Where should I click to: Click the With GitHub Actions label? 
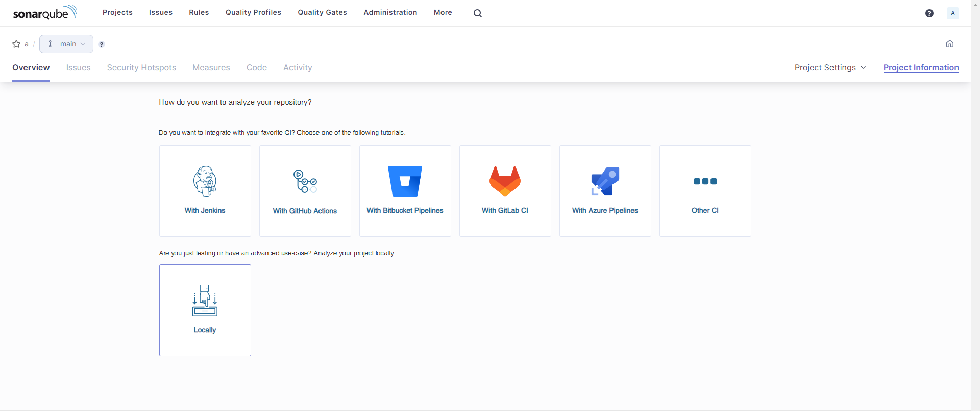point(305,211)
